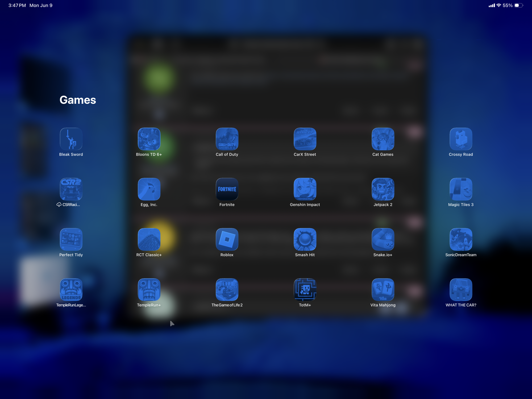Download CSR Racing 2 from cloud

click(x=71, y=189)
